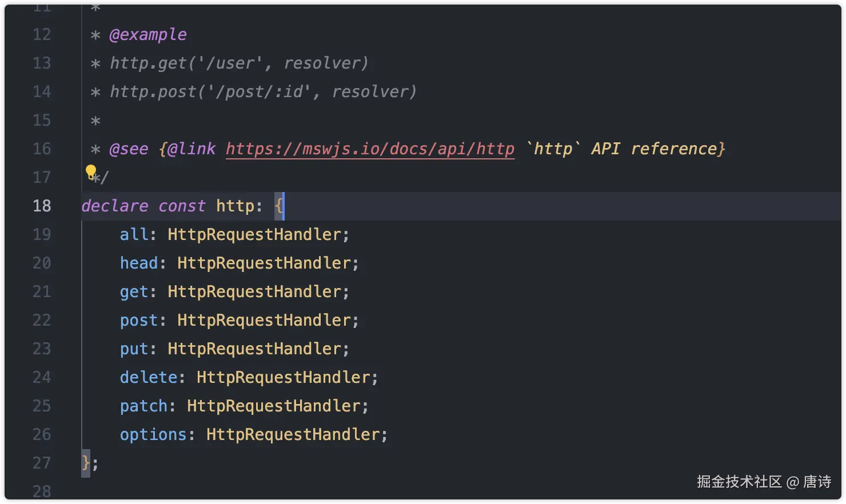This screenshot has width=846, height=504.
Task: Click the 'const' keyword on line 18
Action: 182,206
